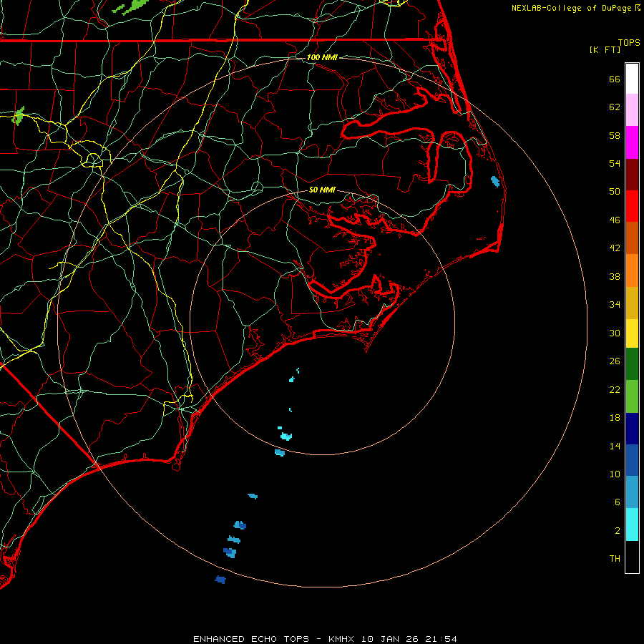Select the Enhanced Echo Tops KMHX caption

click(x=325, y=639)
